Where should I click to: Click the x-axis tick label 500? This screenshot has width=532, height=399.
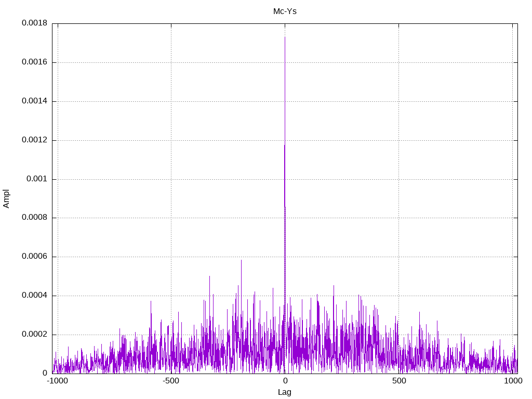point(399,381)
